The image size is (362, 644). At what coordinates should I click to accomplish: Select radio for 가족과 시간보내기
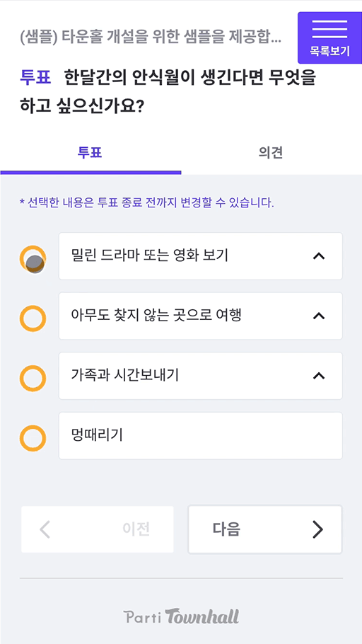(33, 379)
